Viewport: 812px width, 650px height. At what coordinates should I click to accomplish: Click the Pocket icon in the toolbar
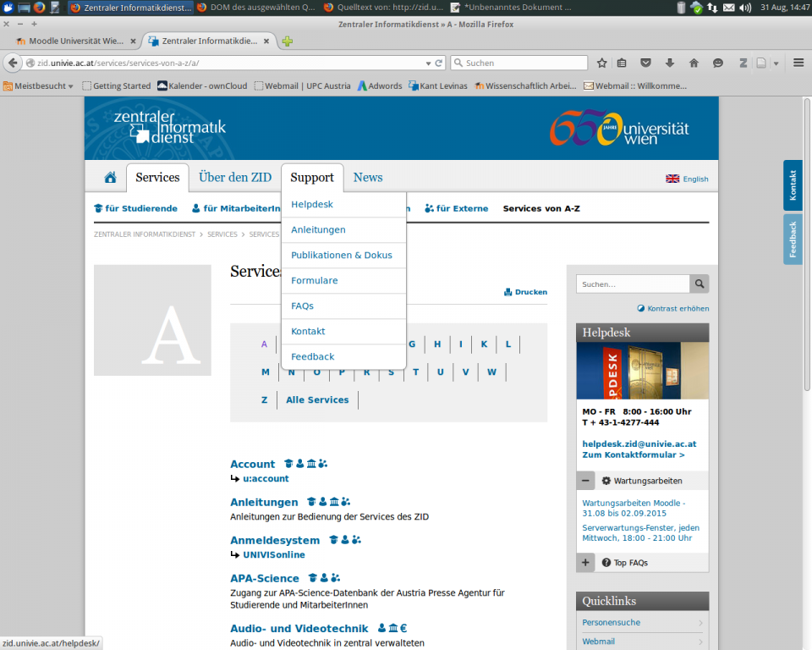(646, 63)
